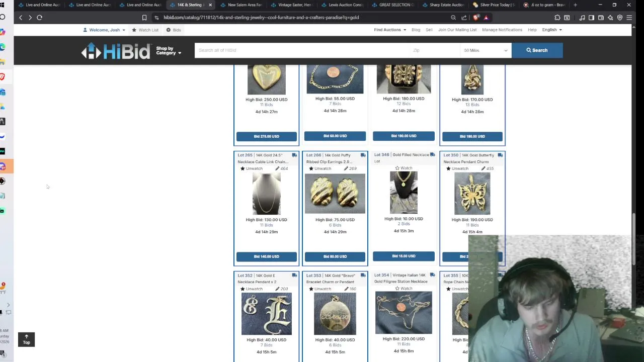The width and height of the screenshot is (644, 362).
Task: Click the pencil notes icon on Lot 353
Action: [346, 289]
